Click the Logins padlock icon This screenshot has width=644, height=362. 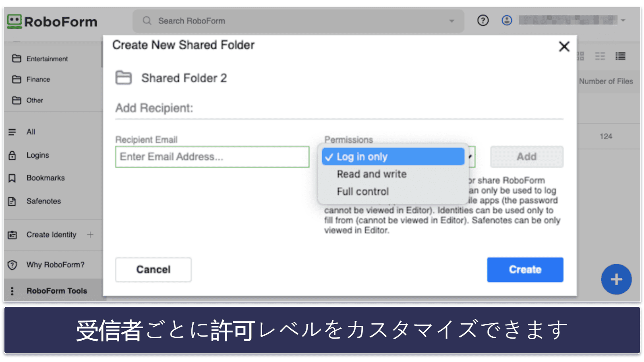12,155
